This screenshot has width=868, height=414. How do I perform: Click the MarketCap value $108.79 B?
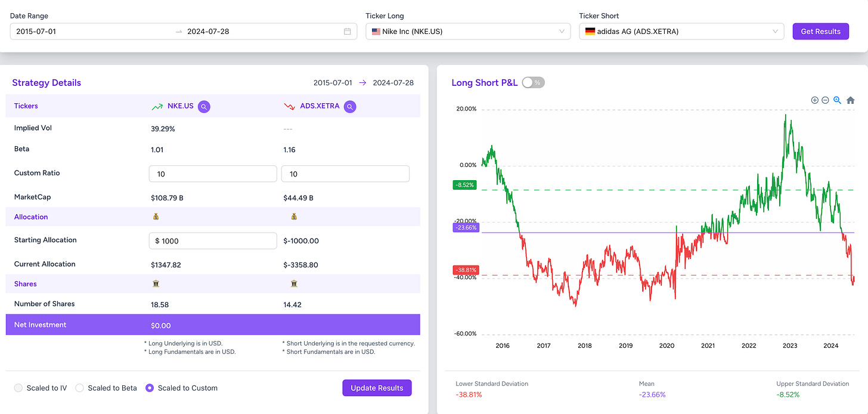click(167, 197)
